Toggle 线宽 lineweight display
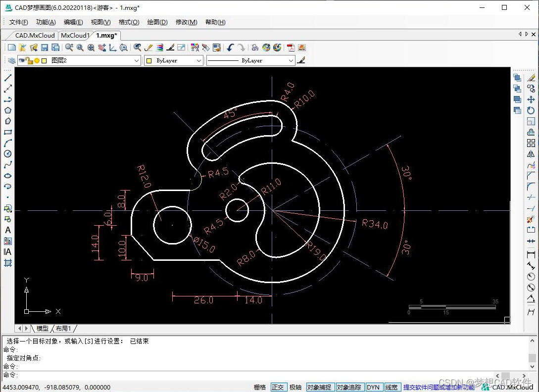Viewport: 539px width, 392px height. (392, 387)
